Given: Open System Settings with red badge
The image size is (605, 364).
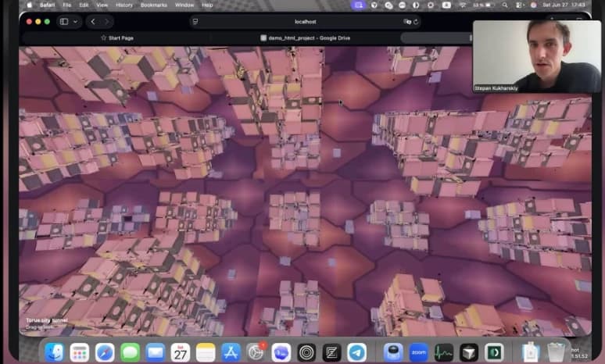Looking at the screenshot, I should pos(256,352).
